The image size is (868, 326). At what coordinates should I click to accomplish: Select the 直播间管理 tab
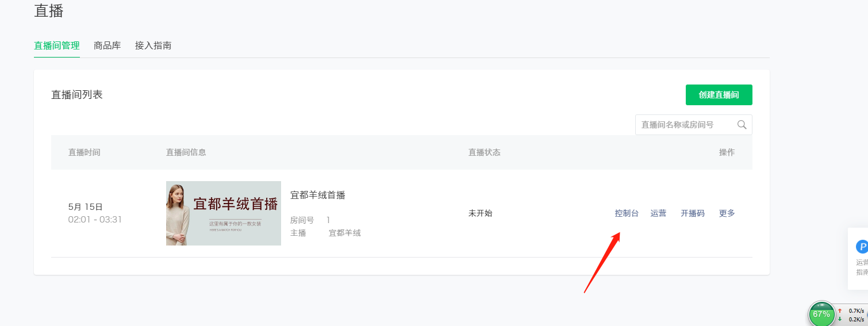pyautogui.click(x=57, y=45)
